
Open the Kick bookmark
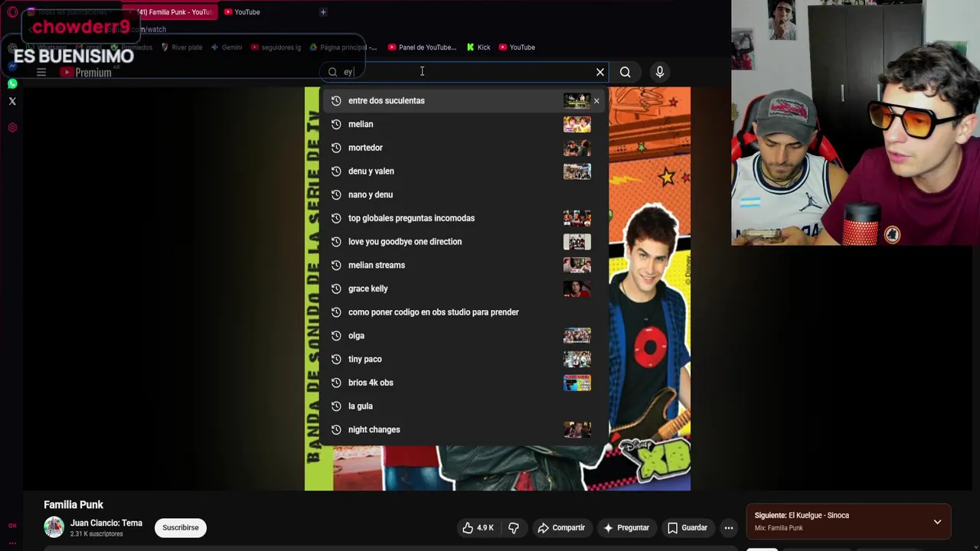[x=479, y=47]
